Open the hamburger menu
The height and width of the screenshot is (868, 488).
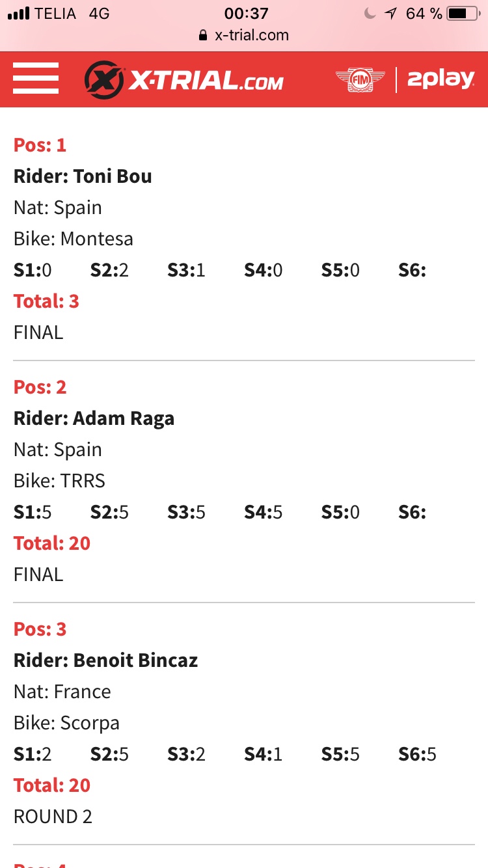click(x=36, y=79)
